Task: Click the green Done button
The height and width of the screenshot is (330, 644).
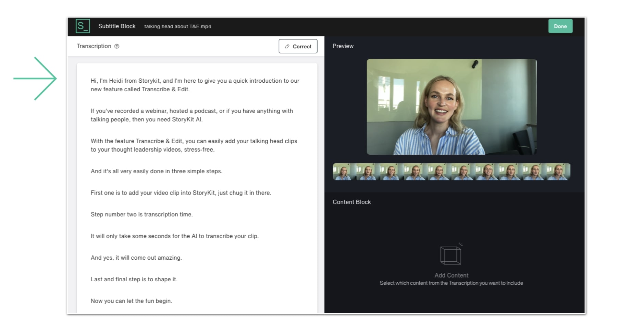Action: pyautogui.click(x=560, y=26)
